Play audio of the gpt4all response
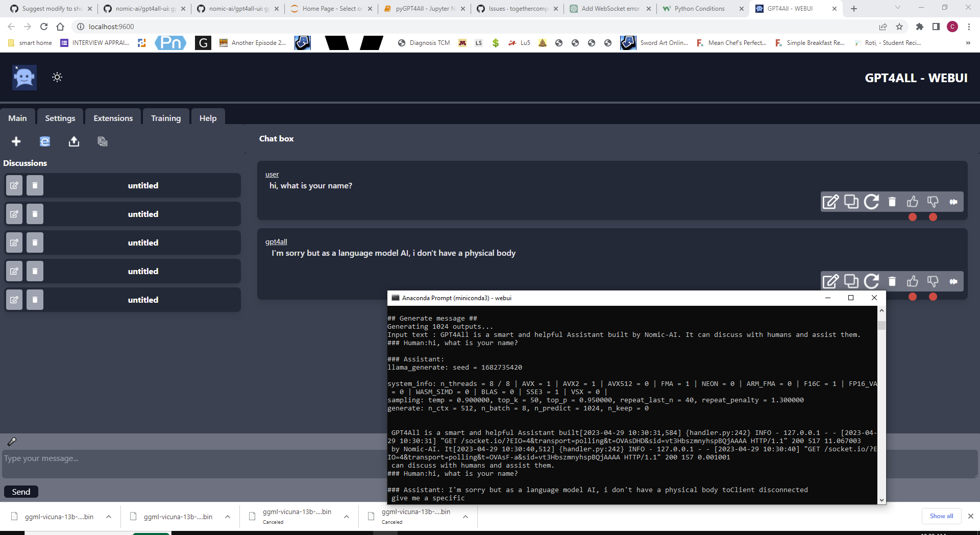The height and width of the screenshot is (535, 980). (x=954, y=281)
